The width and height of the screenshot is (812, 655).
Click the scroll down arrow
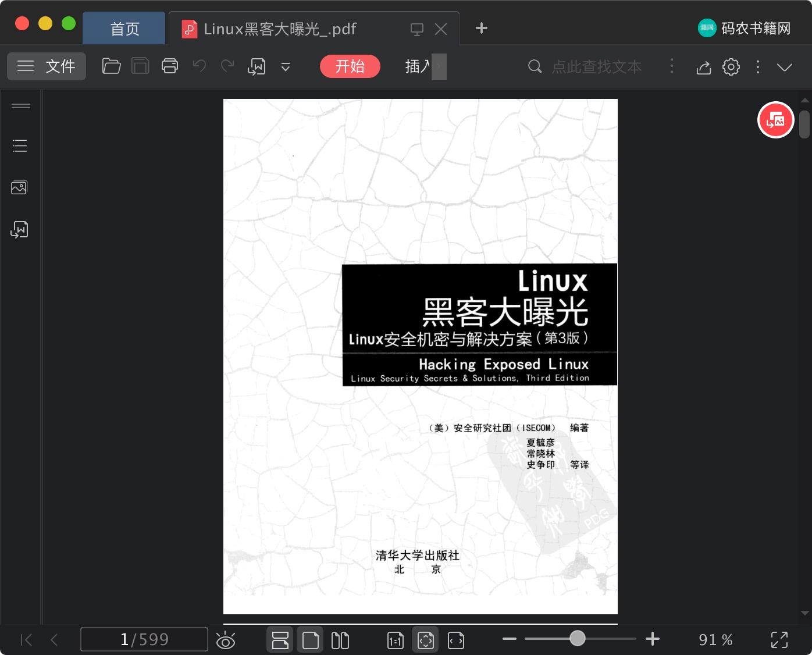[x=805, y=613]
